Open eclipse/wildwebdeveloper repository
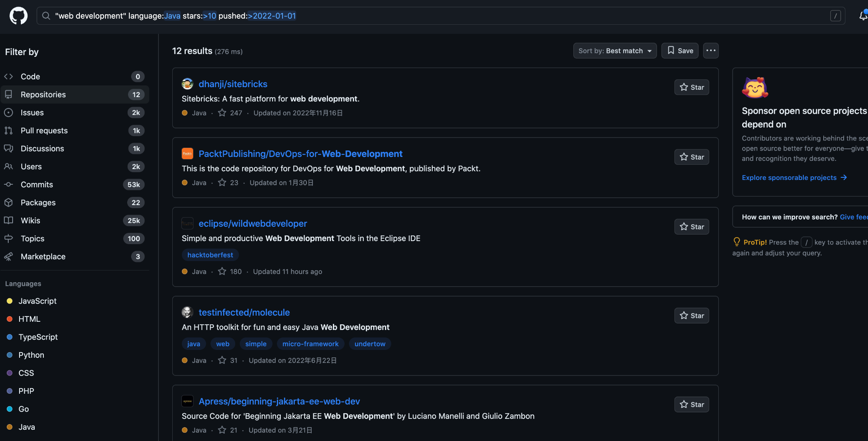868x441 pixels. point(253,224)
